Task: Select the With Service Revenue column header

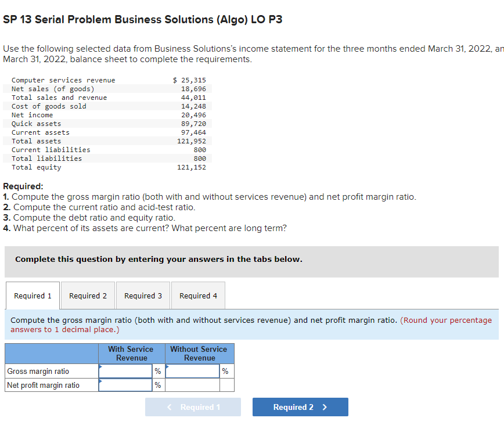Action: [130, 354]
